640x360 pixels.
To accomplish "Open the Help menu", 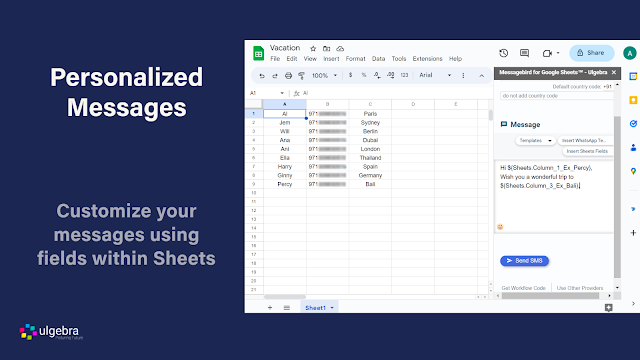I will pos(456,59).
